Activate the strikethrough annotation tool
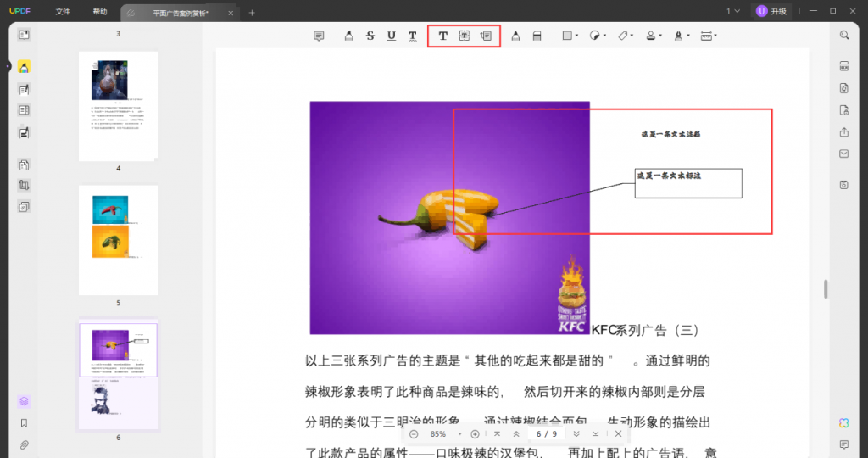The image size is (868, 458). coord(370,36)
